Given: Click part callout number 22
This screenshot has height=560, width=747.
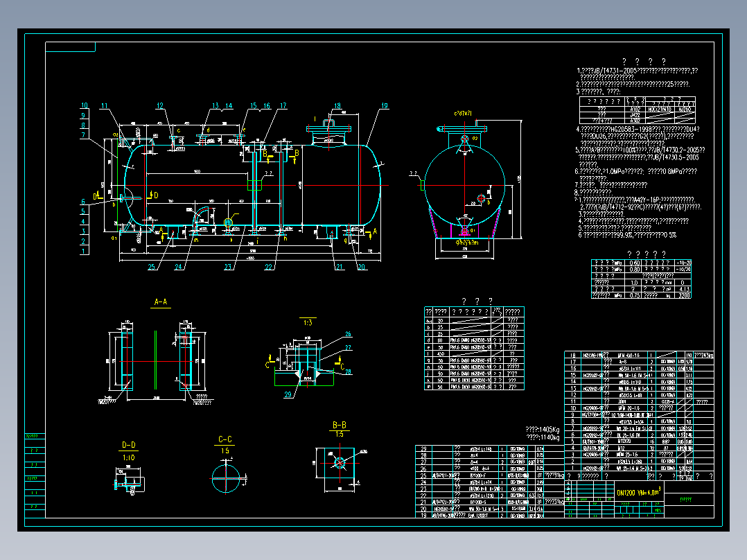Looking at the screenshot, I should [269, 267].
